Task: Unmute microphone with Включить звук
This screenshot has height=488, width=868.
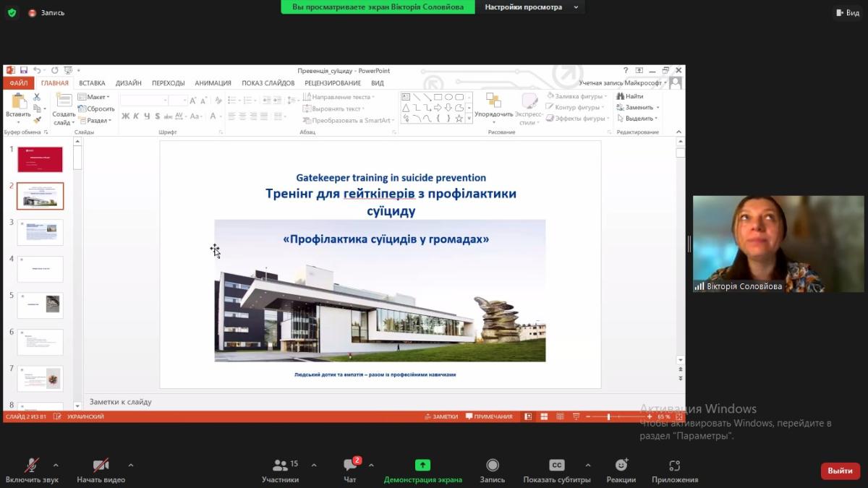Action: 32,466
